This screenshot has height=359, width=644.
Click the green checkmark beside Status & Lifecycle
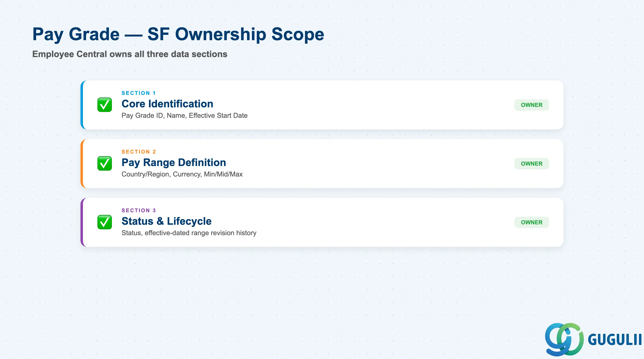[104, 222]
